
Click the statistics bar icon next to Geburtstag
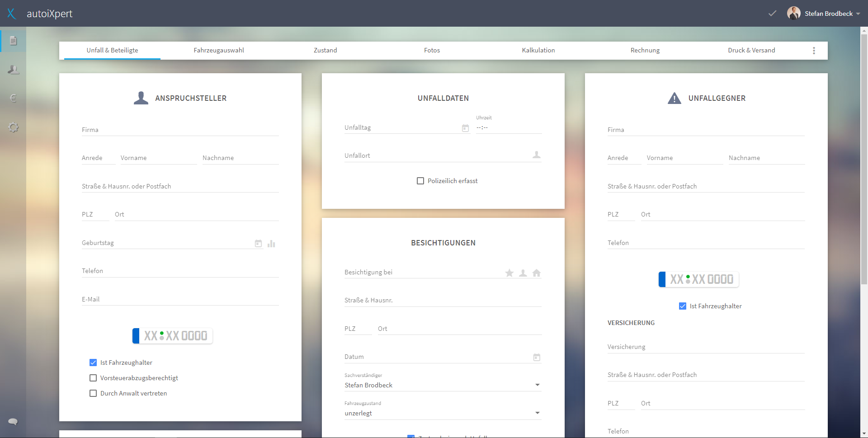click(271, 244)
